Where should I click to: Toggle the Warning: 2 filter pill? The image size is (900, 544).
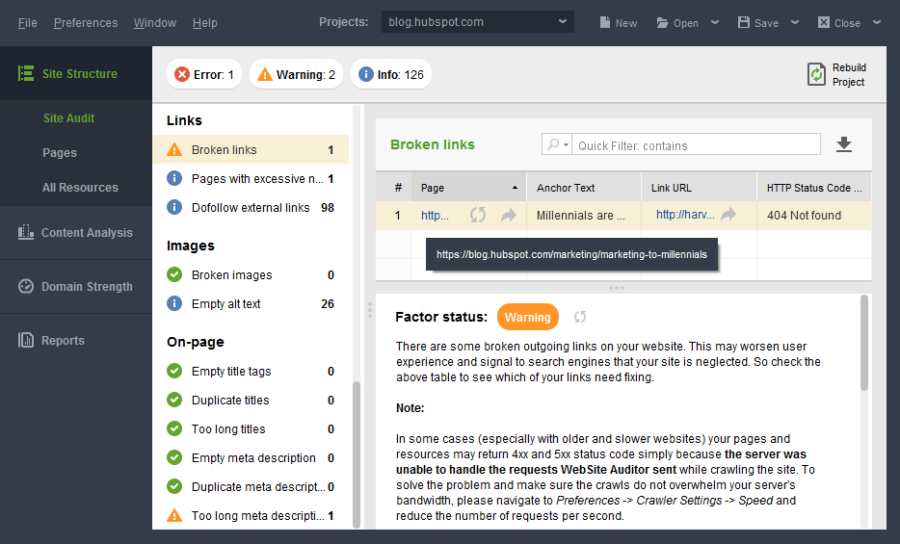296,75
